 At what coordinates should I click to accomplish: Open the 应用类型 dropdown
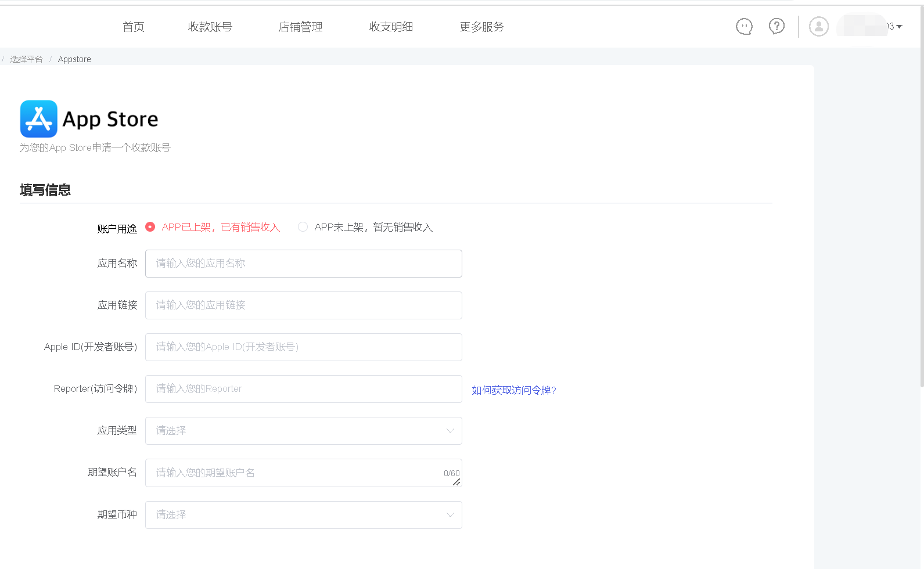pyautogui.click(x=304, y=431)
